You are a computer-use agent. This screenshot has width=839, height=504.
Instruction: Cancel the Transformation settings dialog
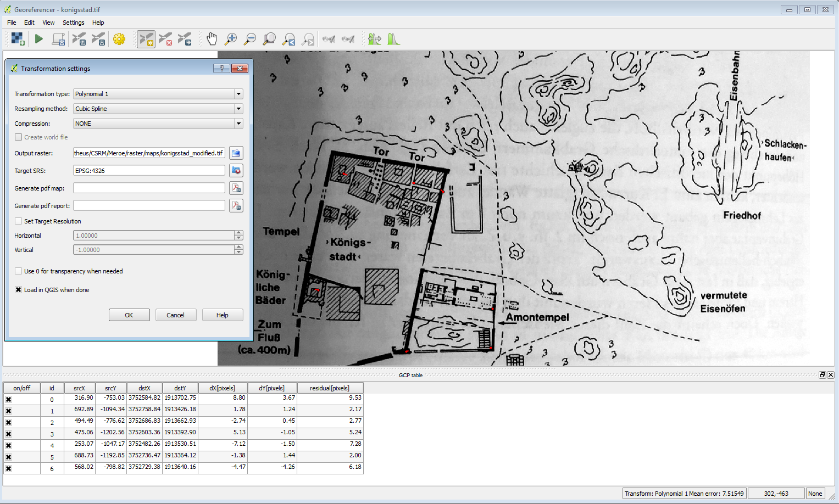tap(176, 315)
